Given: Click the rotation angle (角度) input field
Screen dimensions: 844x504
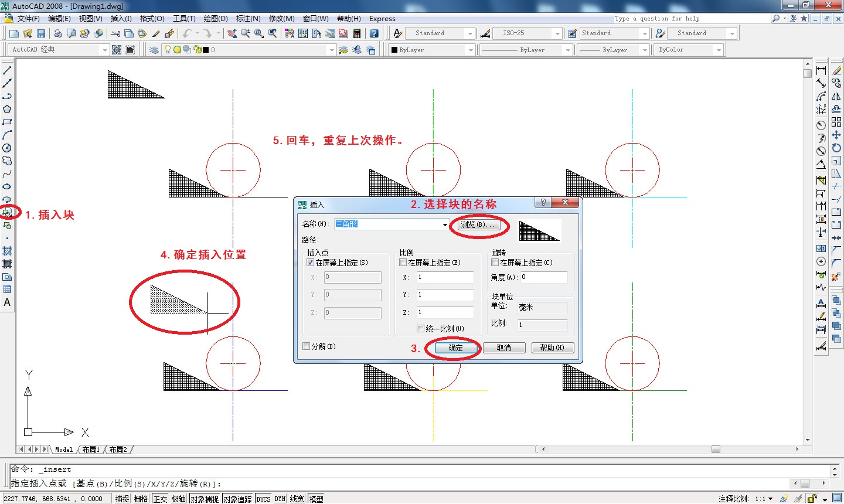Looking at the screenshot, I should (x=543, y=277).
